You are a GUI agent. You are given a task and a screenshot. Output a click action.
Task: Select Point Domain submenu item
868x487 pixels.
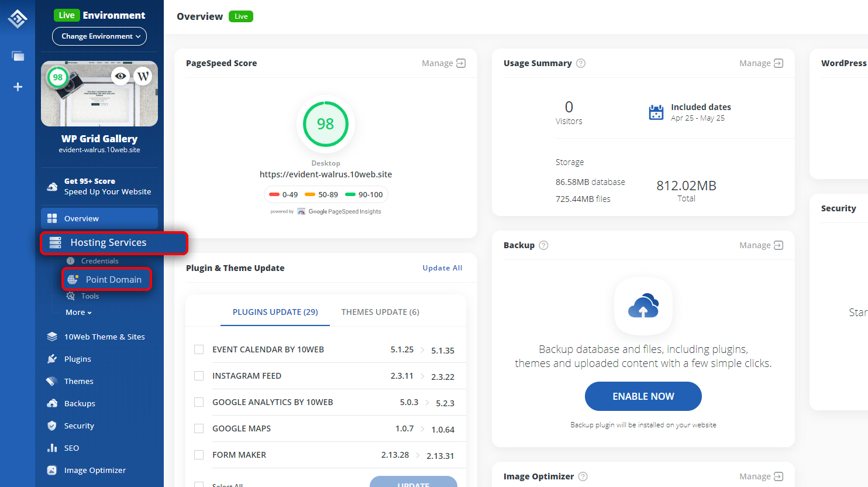tap(106, 279)
